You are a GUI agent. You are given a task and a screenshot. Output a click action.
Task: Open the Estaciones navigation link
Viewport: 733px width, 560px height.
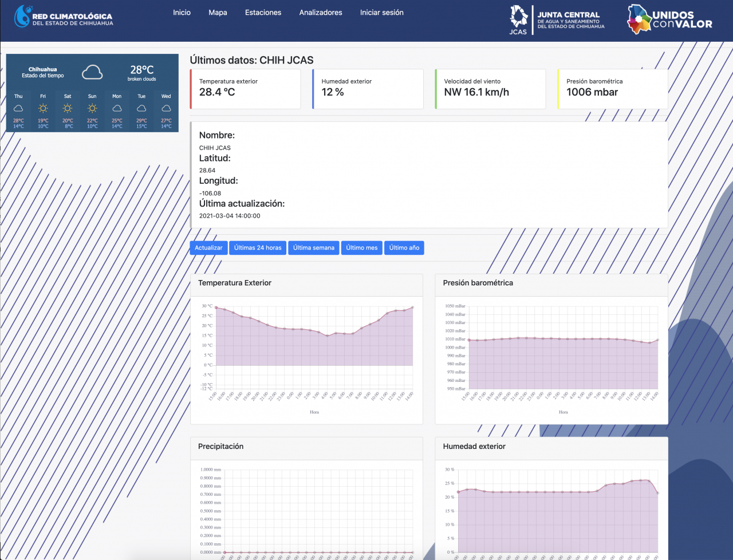[263, 13]
